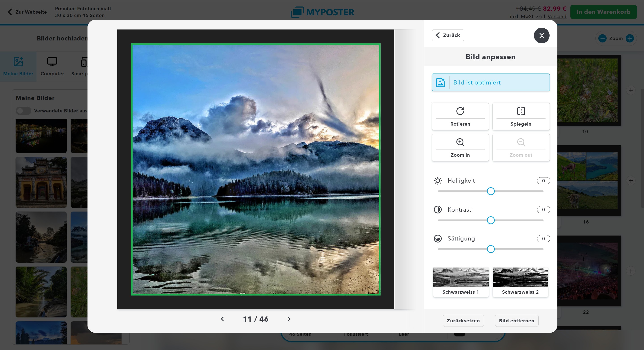Click the Bild entfernen button

tap(516, 320)
